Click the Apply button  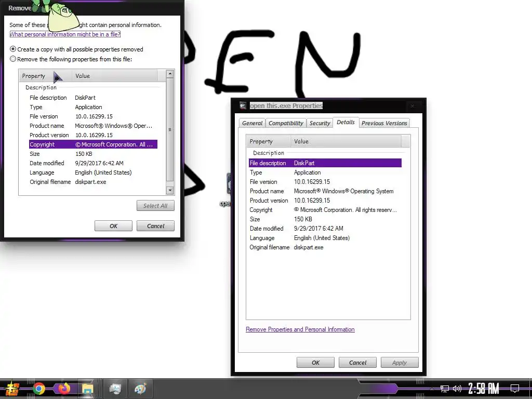[400, 363]
